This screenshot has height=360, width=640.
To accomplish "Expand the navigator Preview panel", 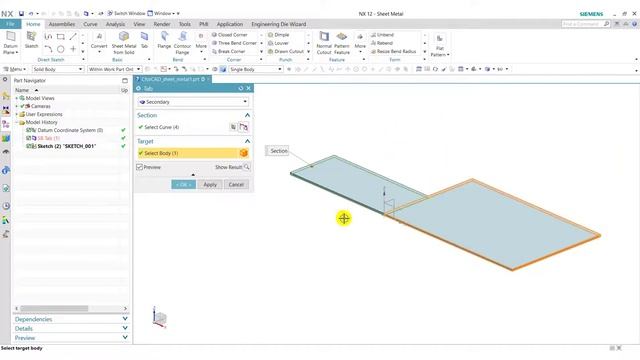I will [x=125, y=338].
